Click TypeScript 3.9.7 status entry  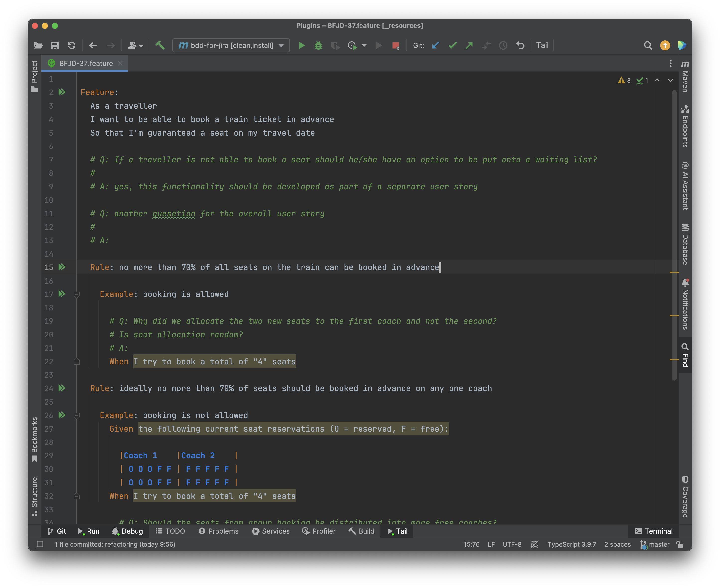click(572, 545)
